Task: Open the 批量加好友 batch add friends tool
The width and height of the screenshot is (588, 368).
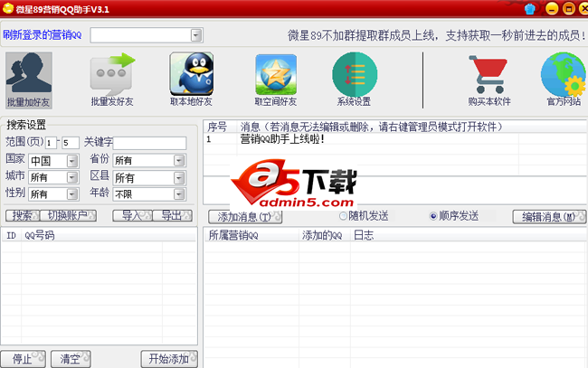Action: point(29,80)
